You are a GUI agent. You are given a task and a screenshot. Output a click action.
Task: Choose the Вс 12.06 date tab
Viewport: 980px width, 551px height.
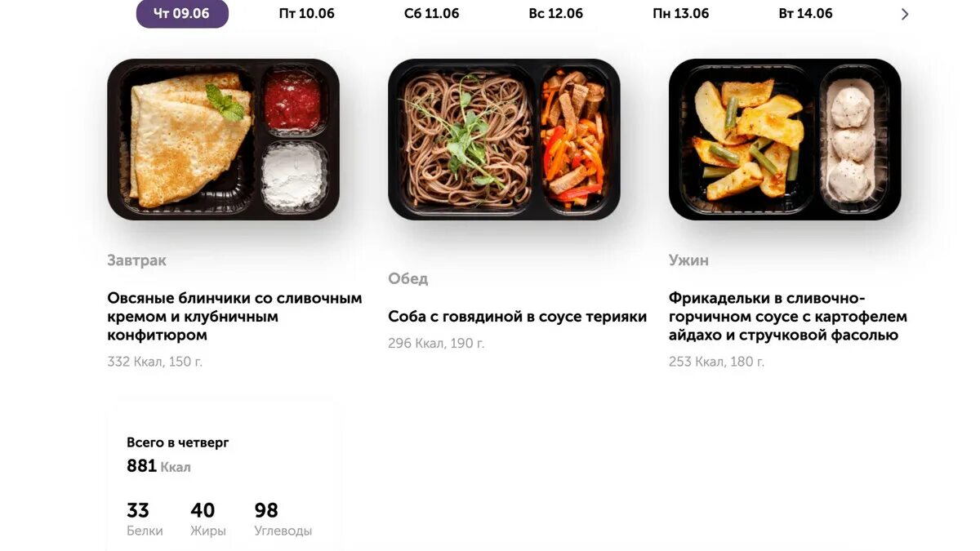(x=556, y=14)
